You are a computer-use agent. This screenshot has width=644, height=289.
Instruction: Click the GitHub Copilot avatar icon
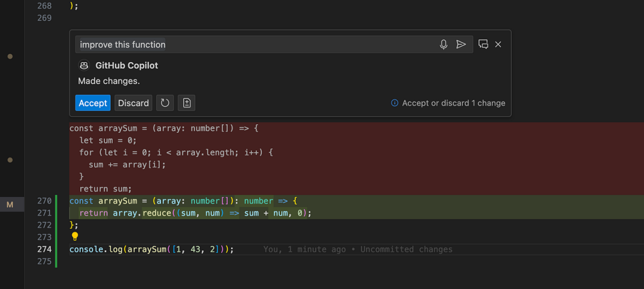click(x=84, y=66)
